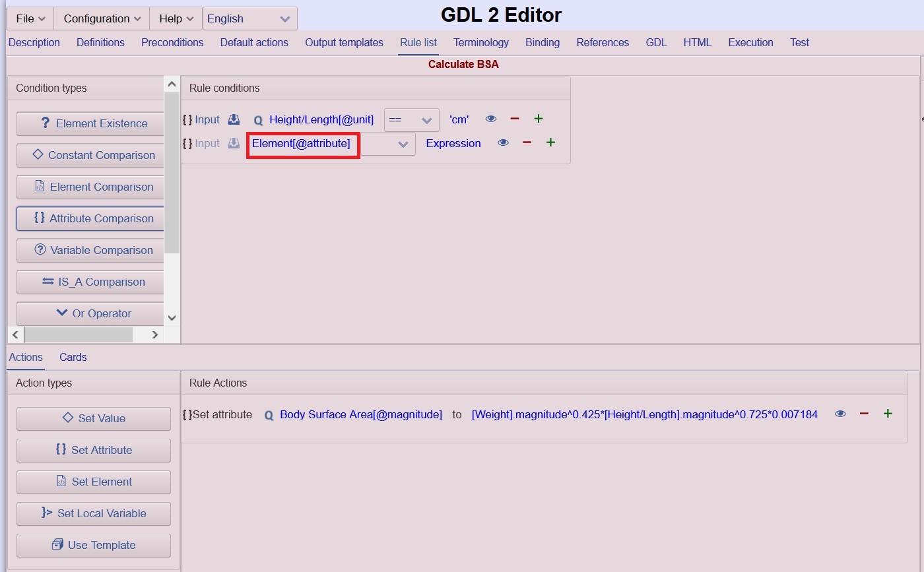Viewport: 924px width, 572px height.
Task: Open the English language dropdown
Action: (x=249, y=18)
